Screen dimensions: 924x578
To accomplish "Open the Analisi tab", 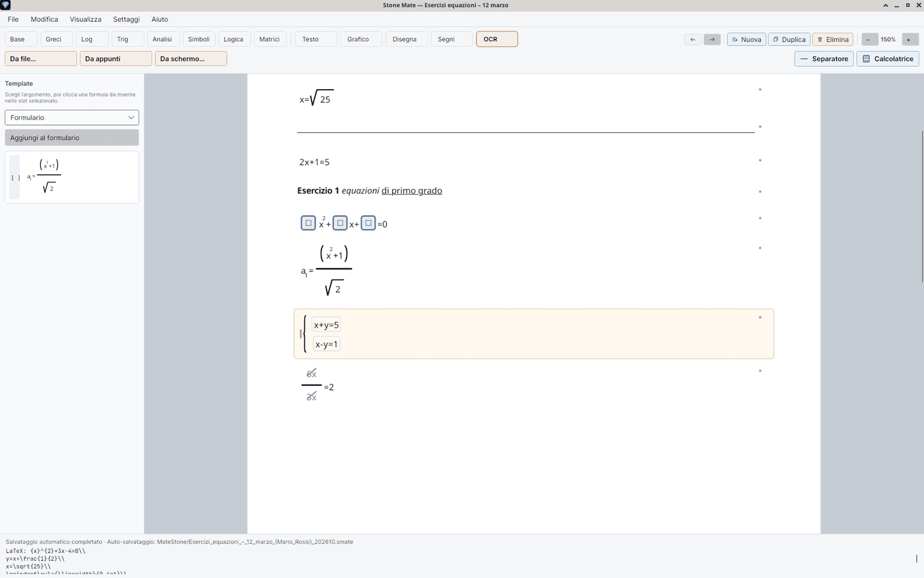I will tap(163, 40).
